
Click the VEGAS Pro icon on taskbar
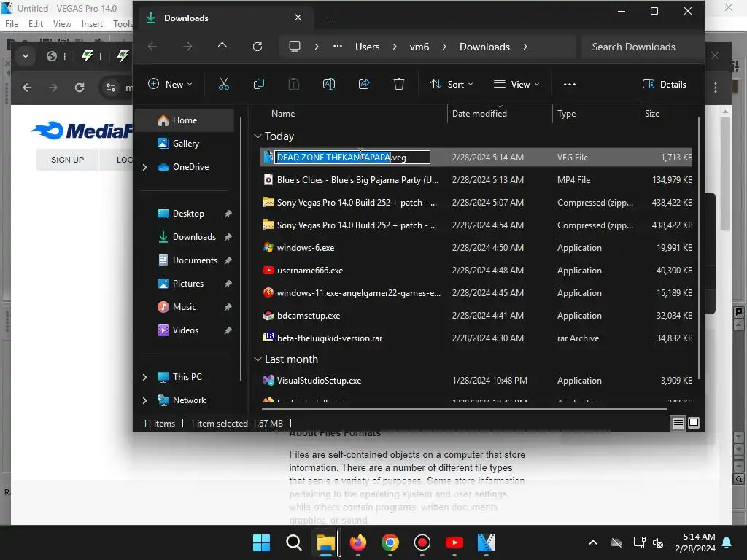(487, 542)
